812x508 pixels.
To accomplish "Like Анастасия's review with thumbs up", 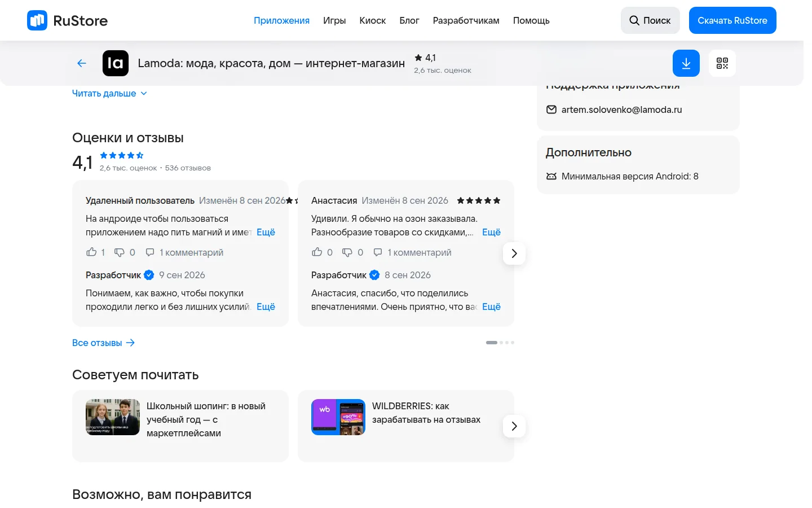I will (317, 252).
